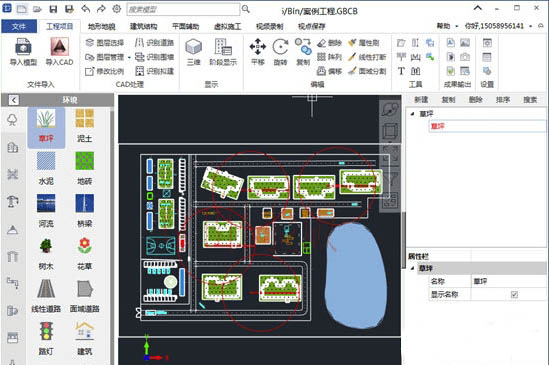
Task: Select 识别道路 road recognition tool
Action: 154,43
